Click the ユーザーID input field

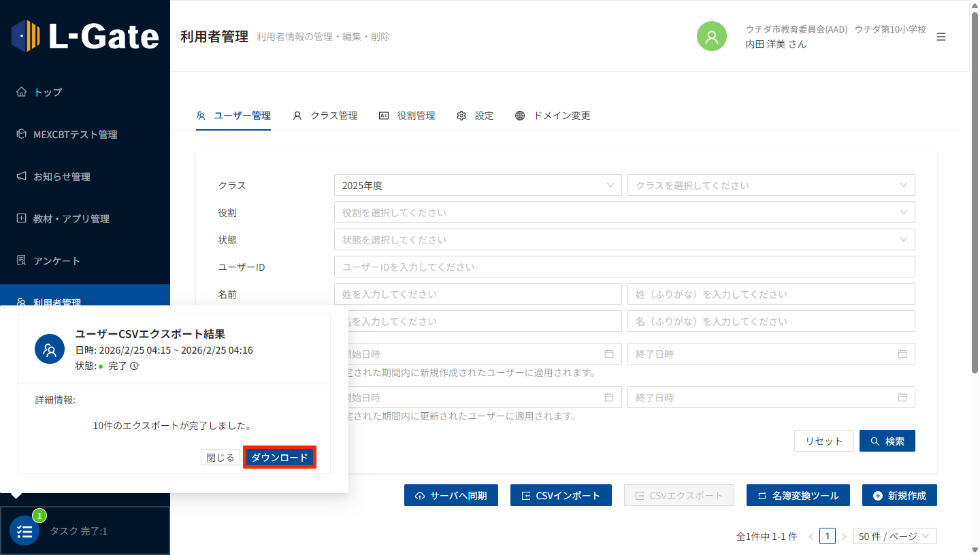point(624,267)
